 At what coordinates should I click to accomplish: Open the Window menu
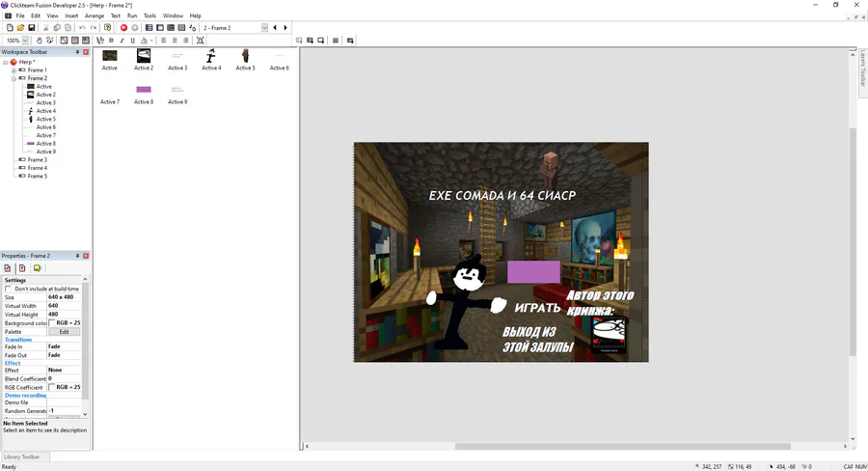(x=173, y=15)
